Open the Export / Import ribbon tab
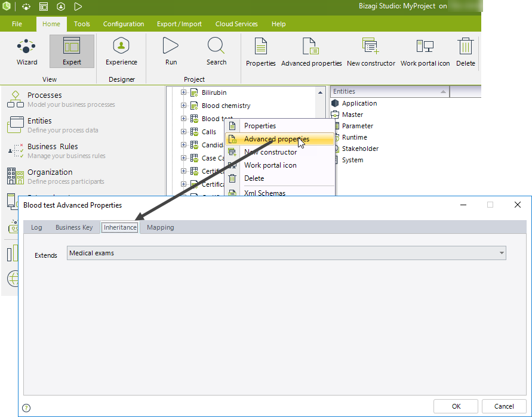Viewport: 532px width, 417px height. [x=179, y=24]
